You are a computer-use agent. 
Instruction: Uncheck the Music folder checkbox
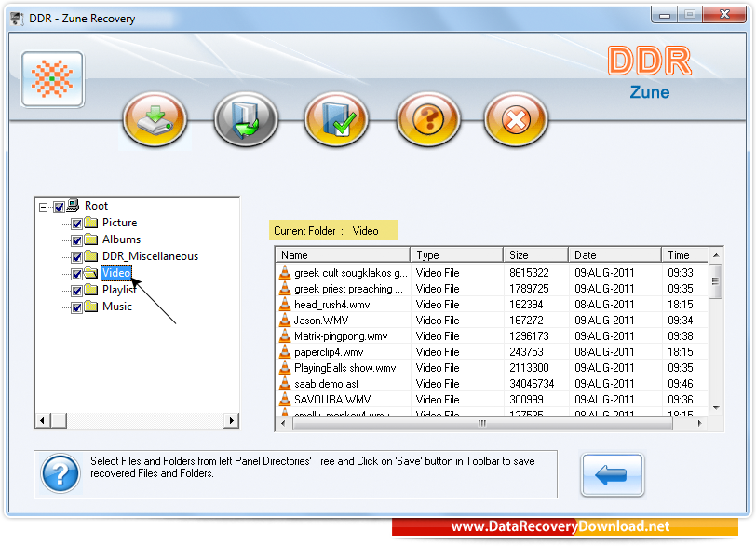tap(76, 307)
